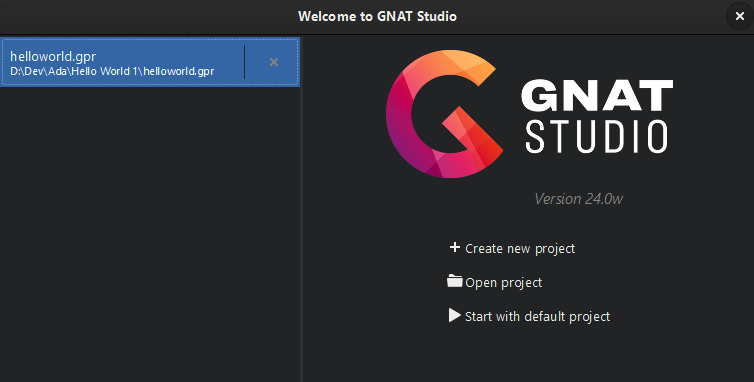Click the play triangle icon for default project

point(454,315)
